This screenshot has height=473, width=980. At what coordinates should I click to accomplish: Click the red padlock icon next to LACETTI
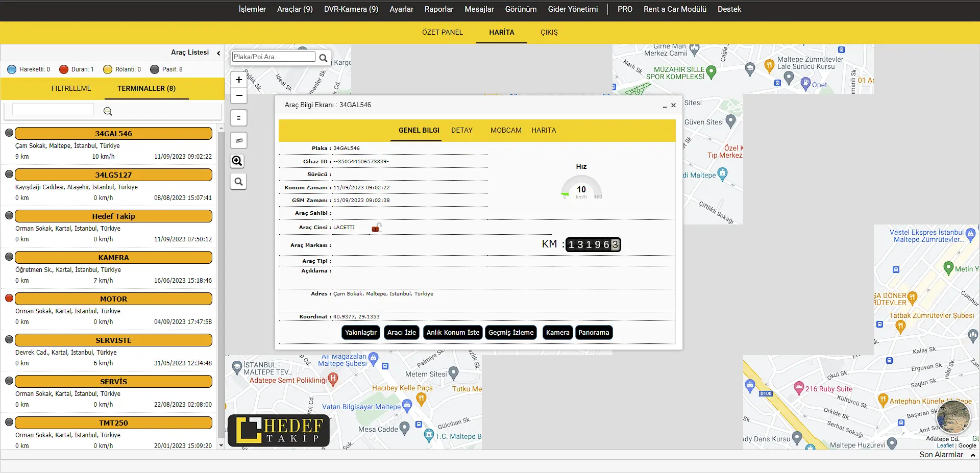376,228
